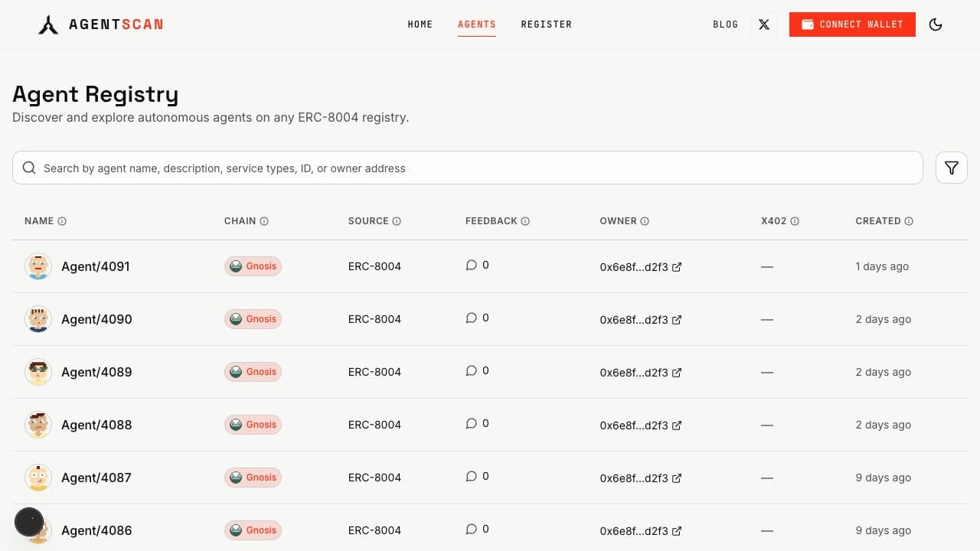980x551 pixels.
Task: Click the info icon beside CREATED column
Action: (x=909, y=221)
